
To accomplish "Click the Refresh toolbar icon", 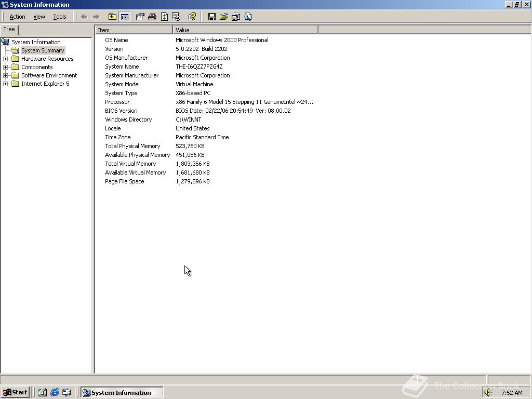I will pos(164,17).
